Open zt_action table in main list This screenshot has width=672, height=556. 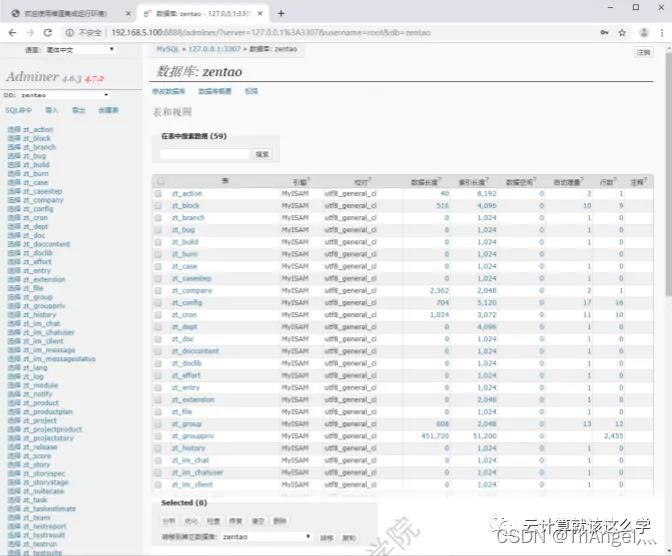tap(187, 194)
